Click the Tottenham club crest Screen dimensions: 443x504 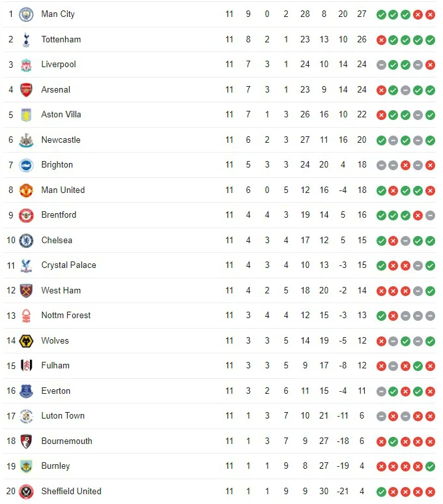click(x=26, y=40)
